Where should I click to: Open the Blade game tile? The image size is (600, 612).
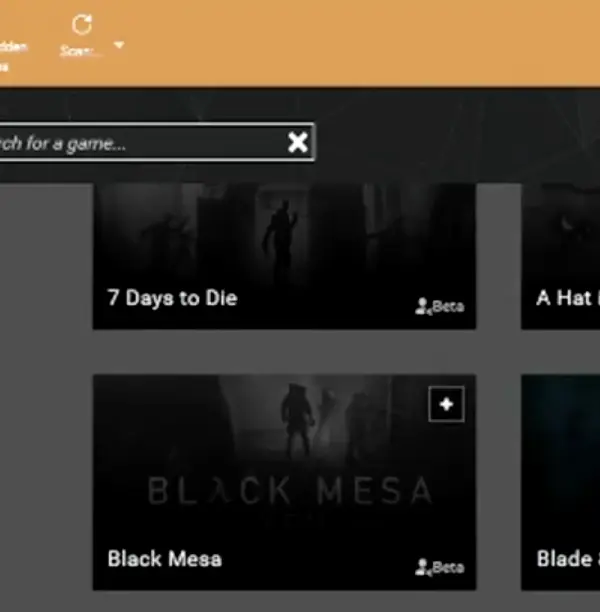(x=561, y=482)
